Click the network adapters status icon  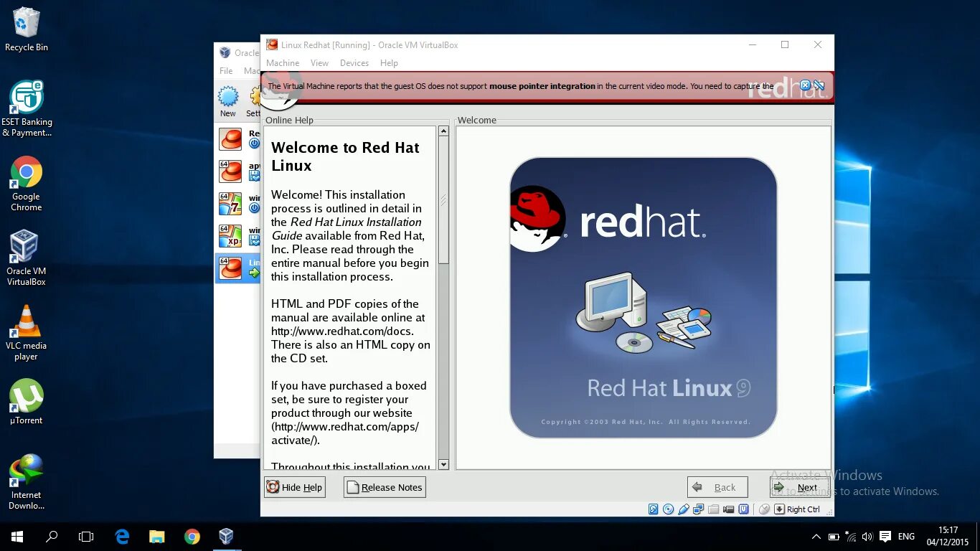[699, 509]
